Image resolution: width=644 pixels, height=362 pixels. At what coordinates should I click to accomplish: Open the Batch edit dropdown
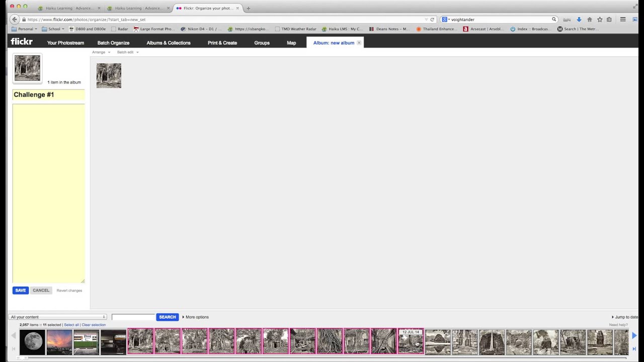[128, 52]
